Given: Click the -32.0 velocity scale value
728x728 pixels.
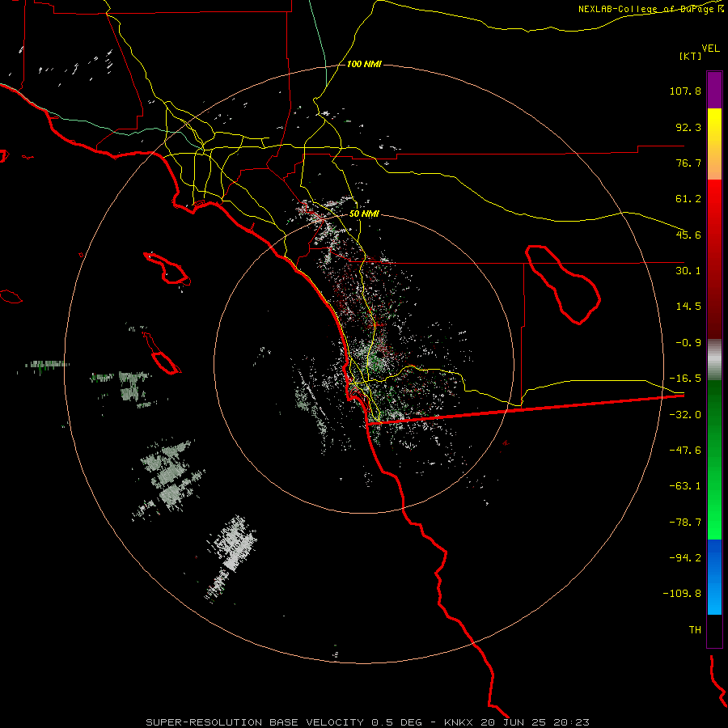Looking at the screenshot, I should pyautogui.click(x=685, y=415).
